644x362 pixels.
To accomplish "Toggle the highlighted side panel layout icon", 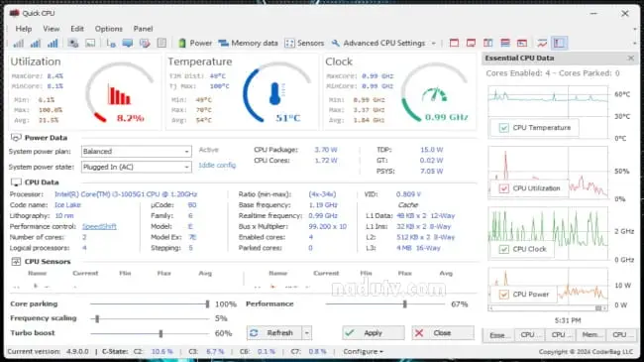I will point(559,43).
